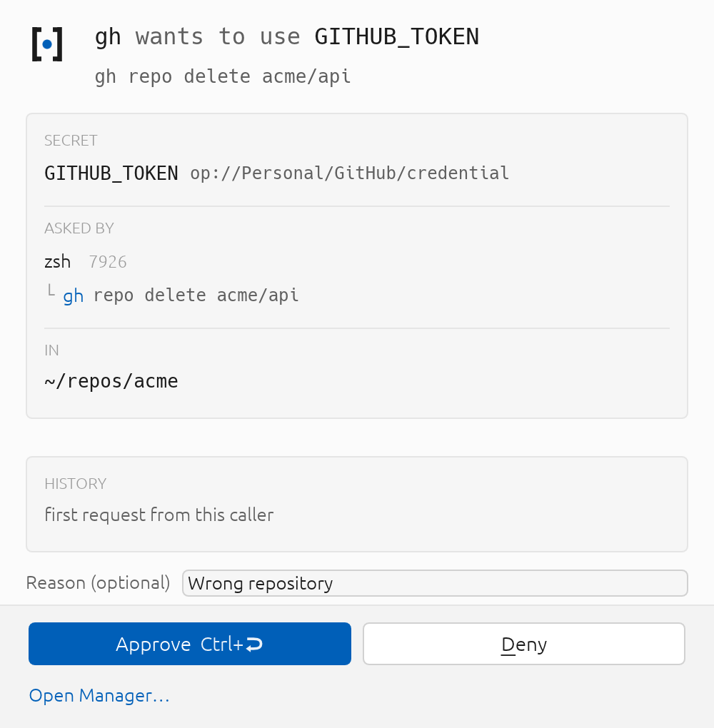Viewport: 714px width, 728px height.
Task: Select the GITHUB_TOKEN name in the Secret section
Action: (111, 173)
